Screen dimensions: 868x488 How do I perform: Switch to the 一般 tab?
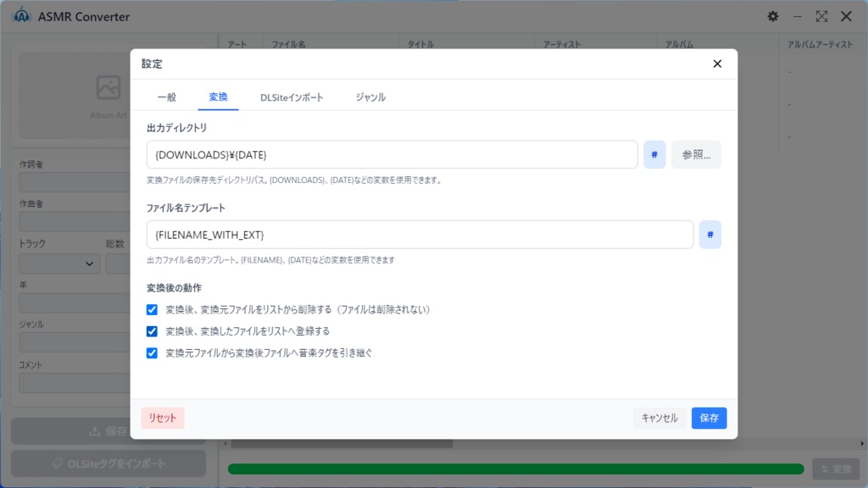click(x=167, y=97)
